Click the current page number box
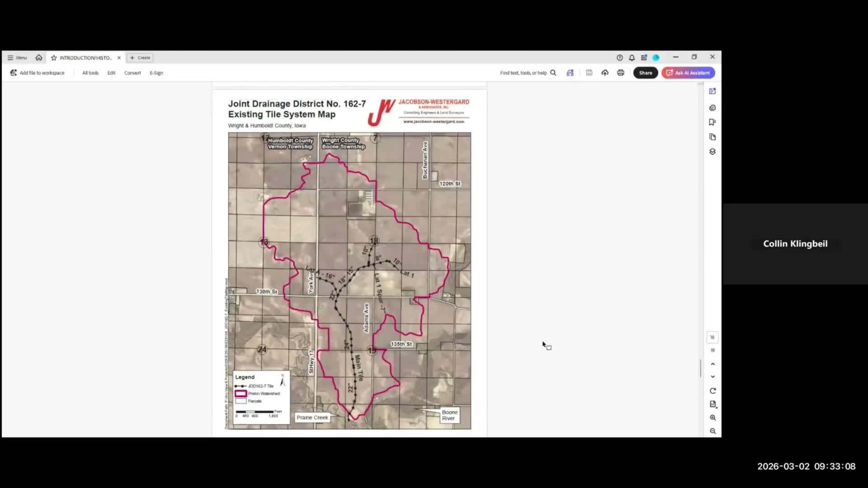This screenshot has height=488, width=868. [712, 337]
